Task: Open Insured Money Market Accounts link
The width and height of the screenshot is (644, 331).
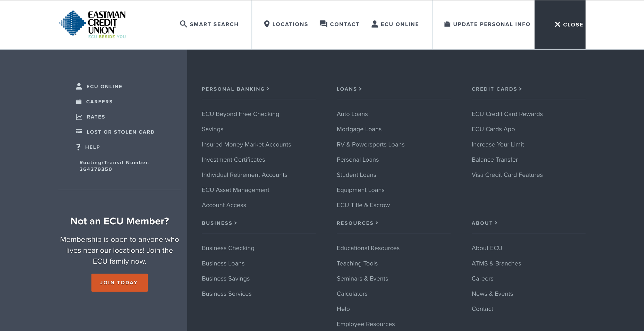Action: click(x=246, y=144)
